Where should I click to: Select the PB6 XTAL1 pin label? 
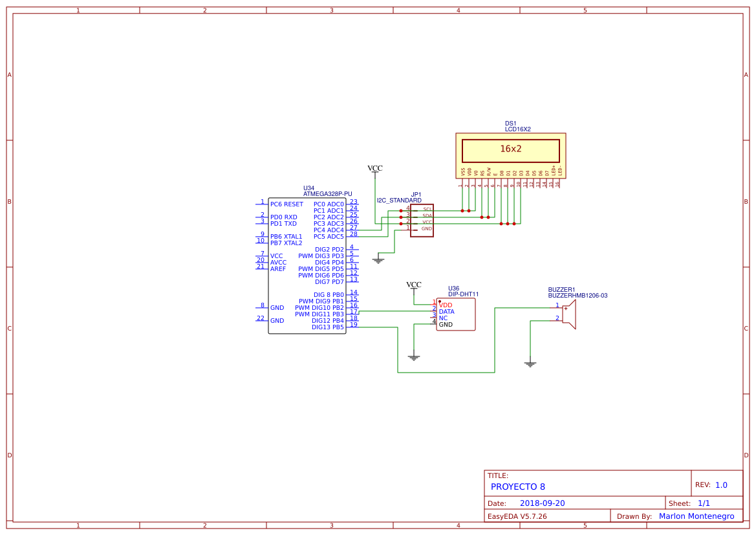pyautogui.click(x=286, y=236)
